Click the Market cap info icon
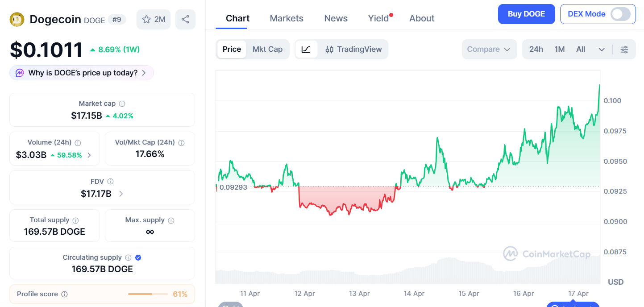Viewport: 644px width, 307px height. [x=122, y=104]
